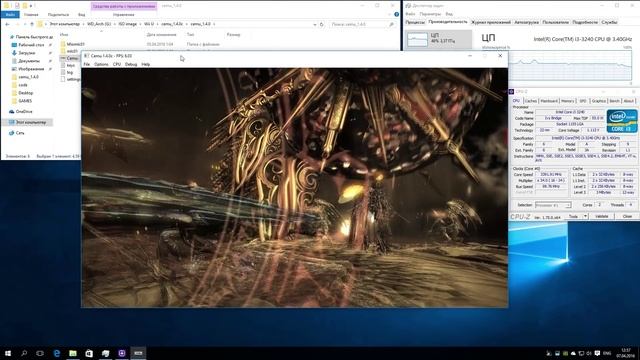Image resolution: width=640 pixels, height=360 pixels.
Task: Open the Вид ribbon tab in File Explorer
Action: [82, 15]
